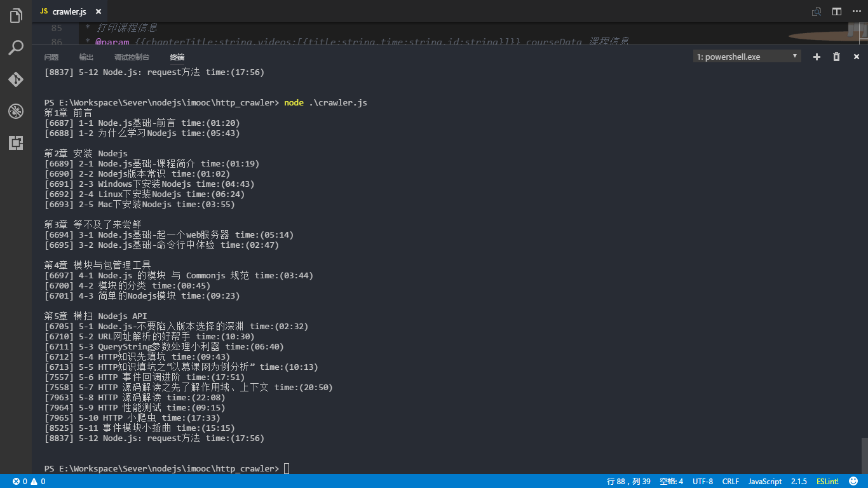Switch to the 问题 panel tab

pyautogui.click(x=51, y=57)
